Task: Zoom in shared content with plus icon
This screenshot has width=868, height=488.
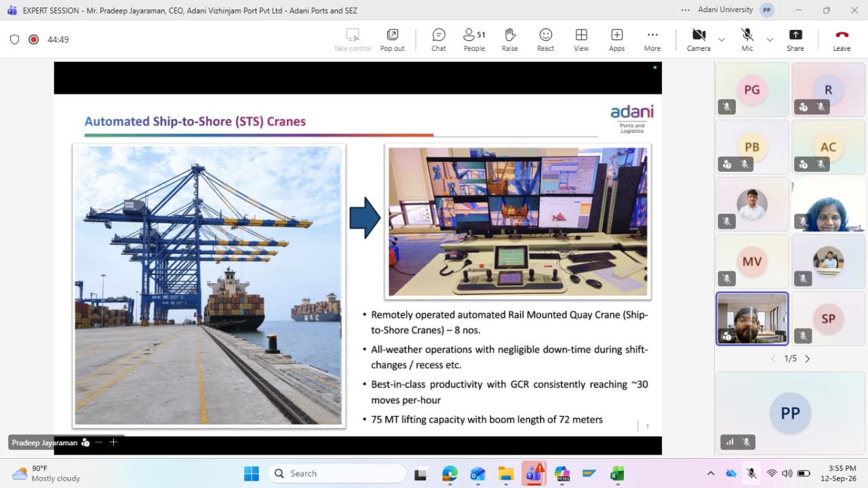Action: pyautogui.click(x=113, y=442)
